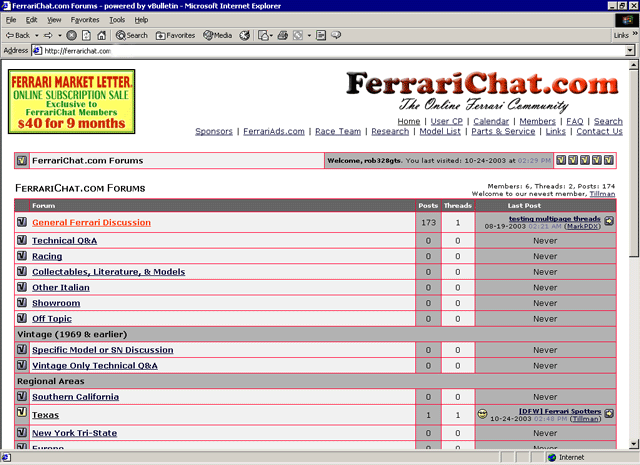Open the View menu
Screen dimensions: 640x465
click(54, 20)
